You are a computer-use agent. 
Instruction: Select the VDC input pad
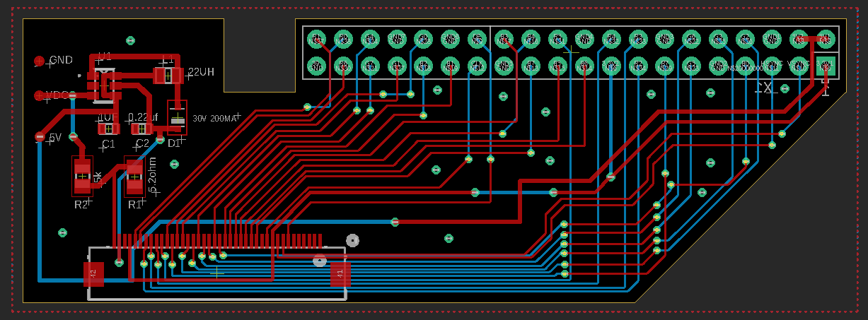pyautogui.click(x=39, y=95)
